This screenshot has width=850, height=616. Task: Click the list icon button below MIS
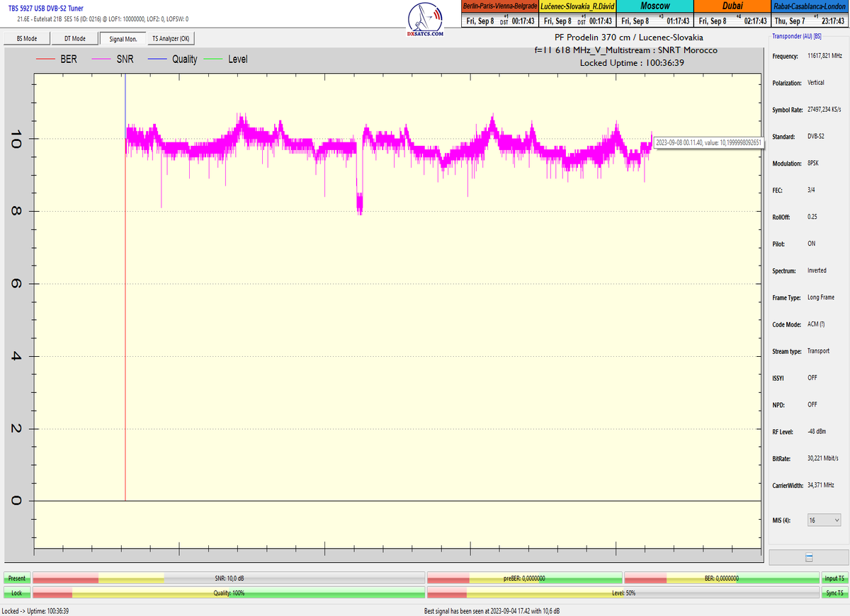coord(808,558)
